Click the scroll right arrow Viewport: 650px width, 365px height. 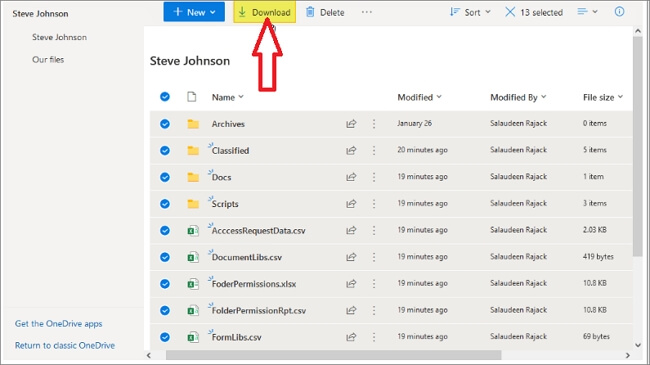628,355
